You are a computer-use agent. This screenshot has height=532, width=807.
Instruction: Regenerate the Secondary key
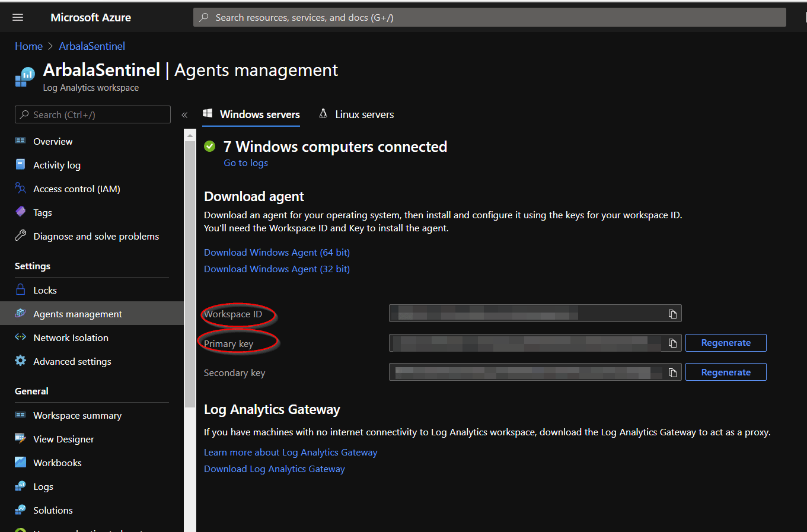pos(726,372)
